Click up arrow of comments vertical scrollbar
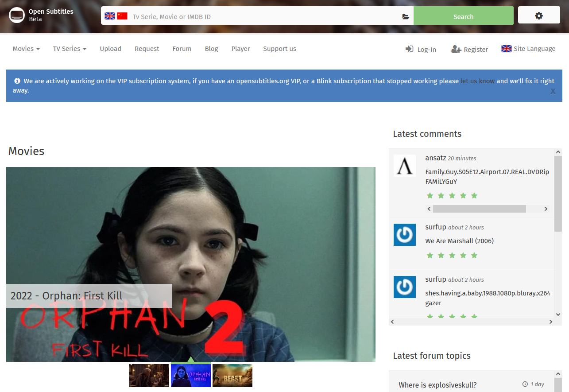The height and width of the screenshot is (392, 569). click(x=558, y=152)
